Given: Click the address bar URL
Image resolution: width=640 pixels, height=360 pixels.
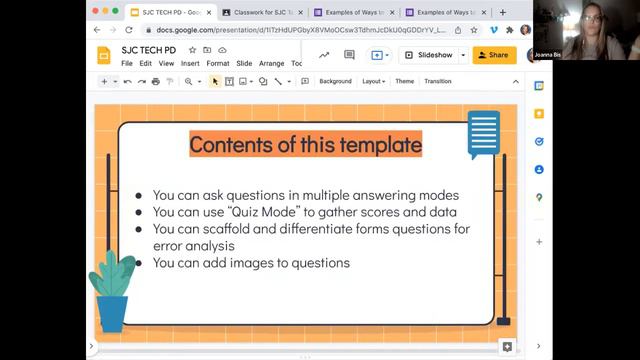Looking at the screenshot, I should click(x=301, y=30).
